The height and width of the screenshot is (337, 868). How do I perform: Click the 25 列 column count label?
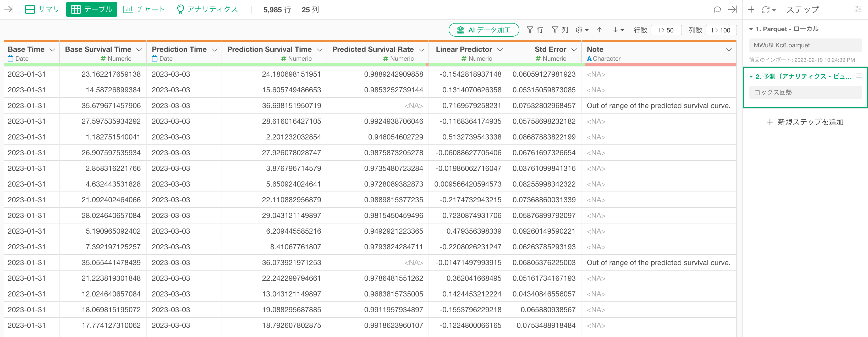point(310,10)
